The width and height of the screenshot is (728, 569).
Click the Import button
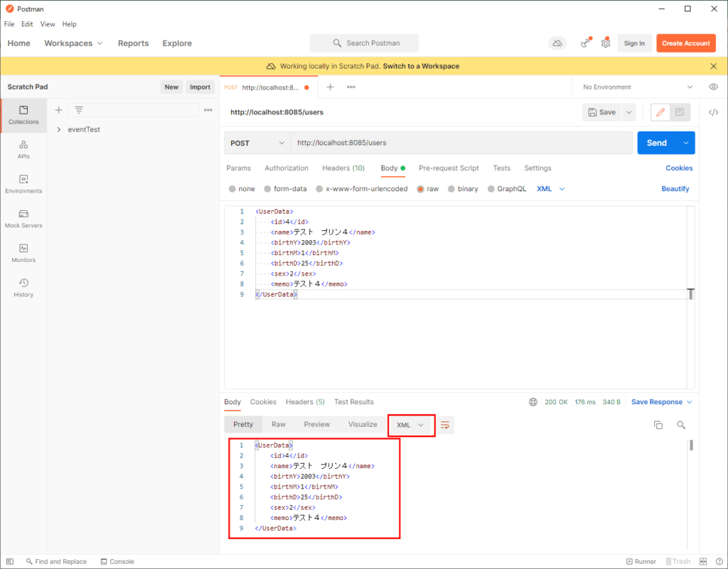click(x=200, y=87)
